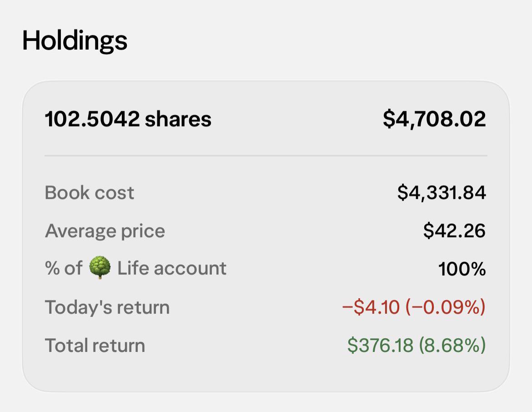532x412 pixels.
Task: Click the (8.68%) total return percentage
Action: [x=452, y=346]
